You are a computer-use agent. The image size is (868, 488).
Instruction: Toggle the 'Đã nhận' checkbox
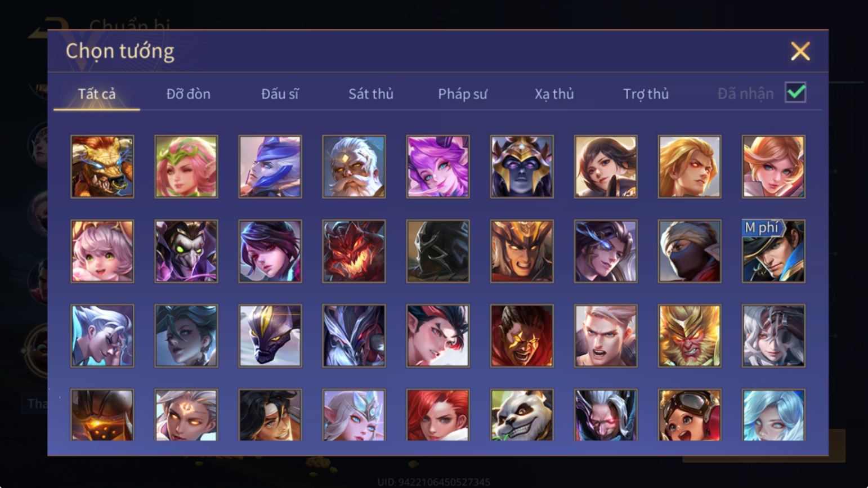pyautogui.click(x=795, y=92)
